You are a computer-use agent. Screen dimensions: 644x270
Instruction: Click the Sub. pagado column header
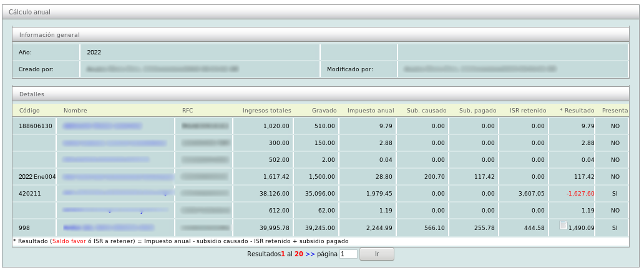(x=477, y=111)
